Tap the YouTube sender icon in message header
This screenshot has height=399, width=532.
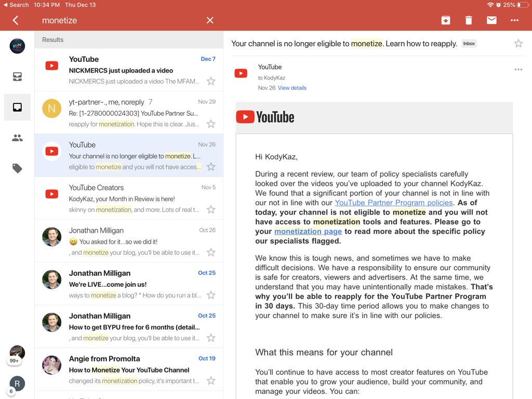pyautogui.click(x=241, y=73)
